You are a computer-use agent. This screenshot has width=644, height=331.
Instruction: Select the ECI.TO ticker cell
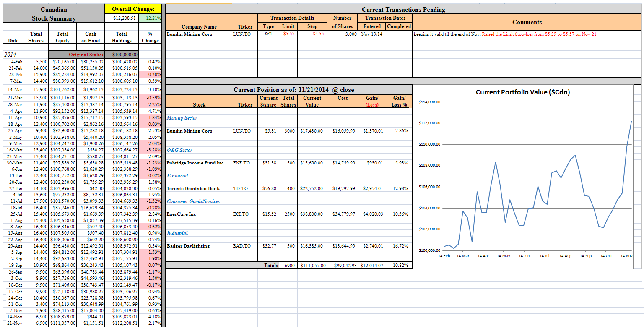click(x=241, y=214)
